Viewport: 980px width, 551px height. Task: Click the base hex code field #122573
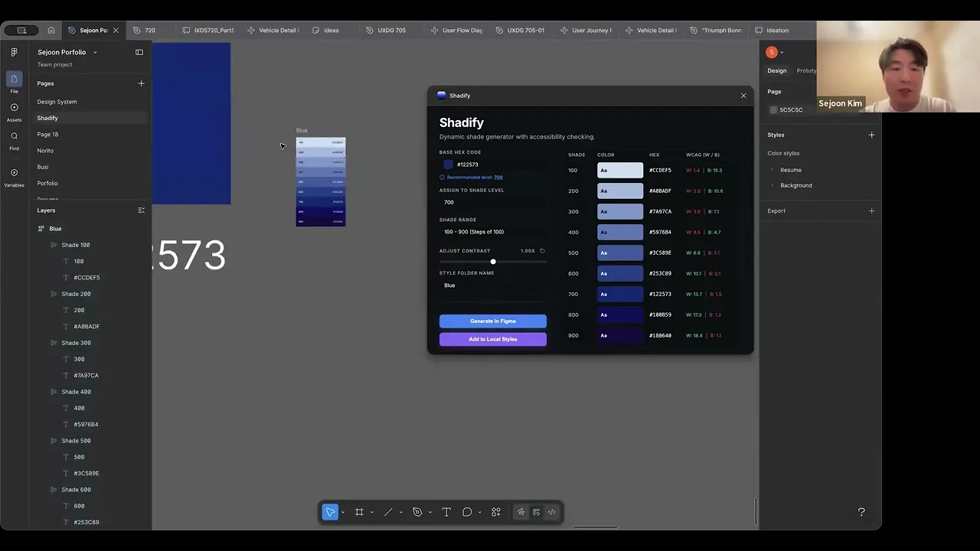pos(493,165)
